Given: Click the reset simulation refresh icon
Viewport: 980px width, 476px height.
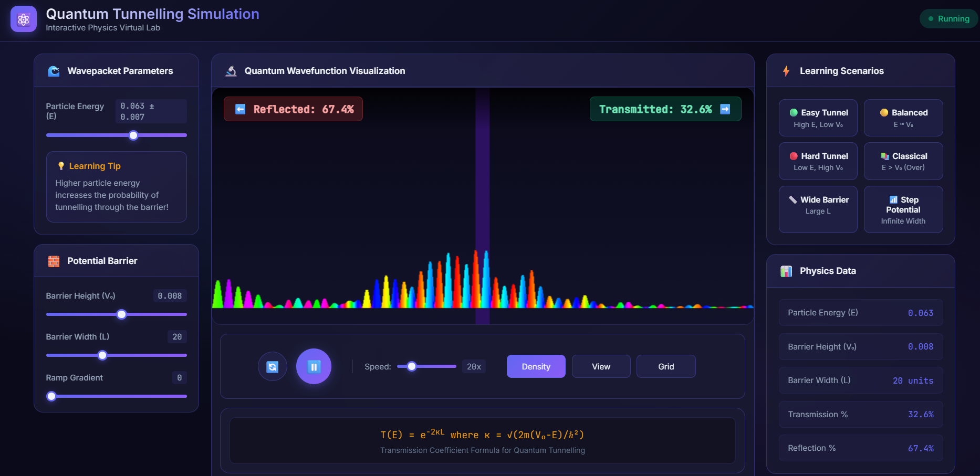Looking at the screenshot, I should pyautogui.click(x=272, y=367).
